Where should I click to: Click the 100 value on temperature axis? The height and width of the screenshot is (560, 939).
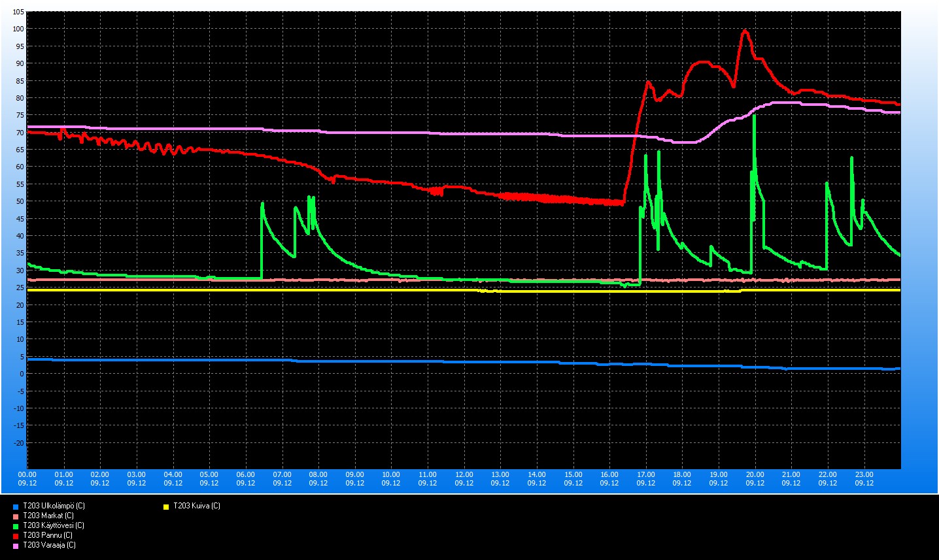point(18,29)
